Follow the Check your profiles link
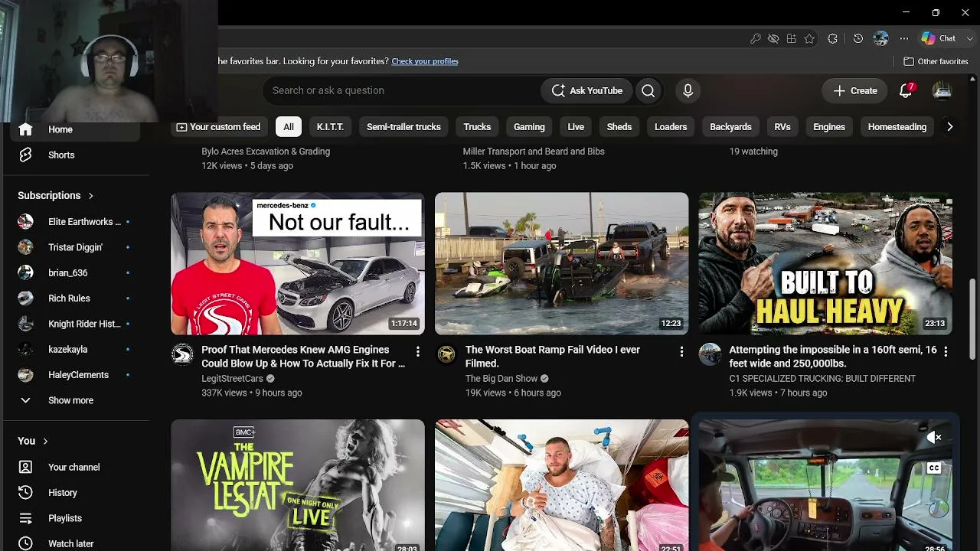This screenshot has height=551, width=980. pos(425,61)
